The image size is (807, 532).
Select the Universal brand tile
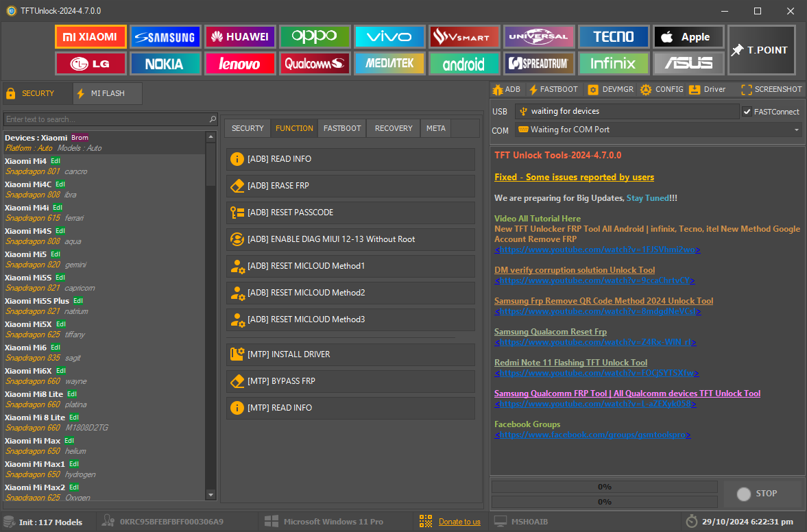coord(539,37)
